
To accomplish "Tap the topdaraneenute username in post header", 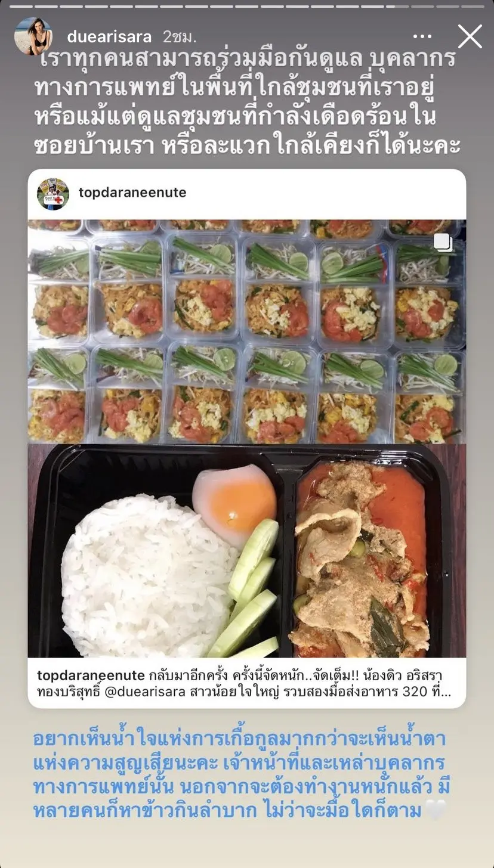I will point(132,193).
